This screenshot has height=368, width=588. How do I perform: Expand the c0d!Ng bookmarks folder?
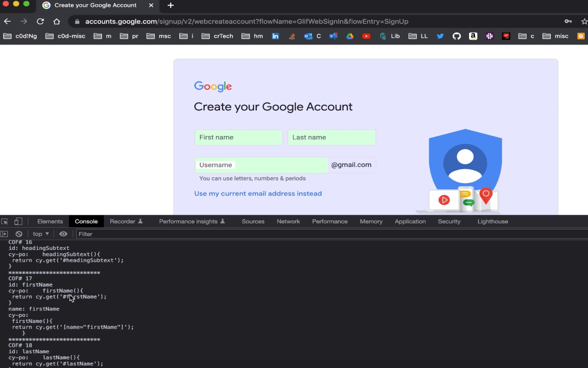[x=20, y=36]
